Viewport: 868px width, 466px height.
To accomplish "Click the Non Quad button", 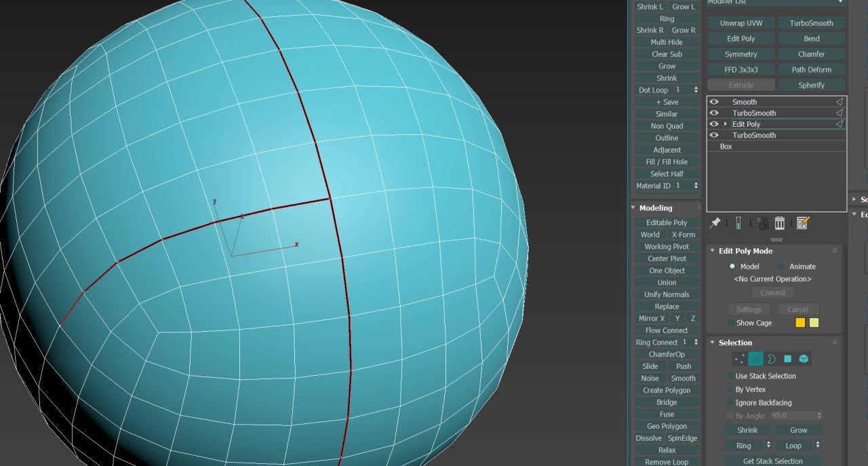I will coord(667,126).
